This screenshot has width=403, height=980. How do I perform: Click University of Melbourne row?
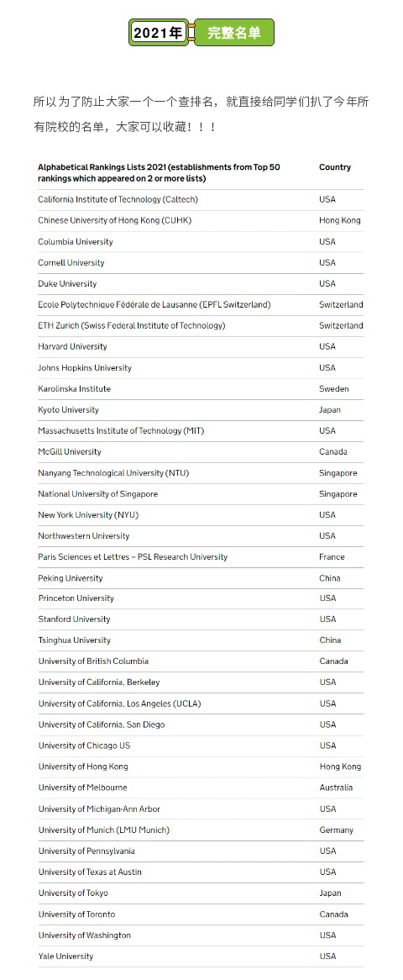[x=200, y=788]
